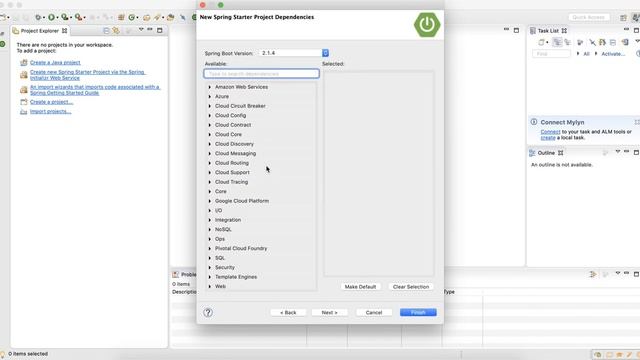Click the New Task icon in Task List
The image size is (640, 360).
coord(541,42)
